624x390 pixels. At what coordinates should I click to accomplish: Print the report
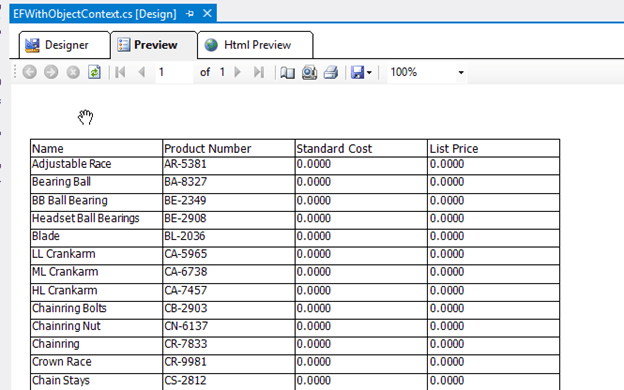(x=331, y=72)
